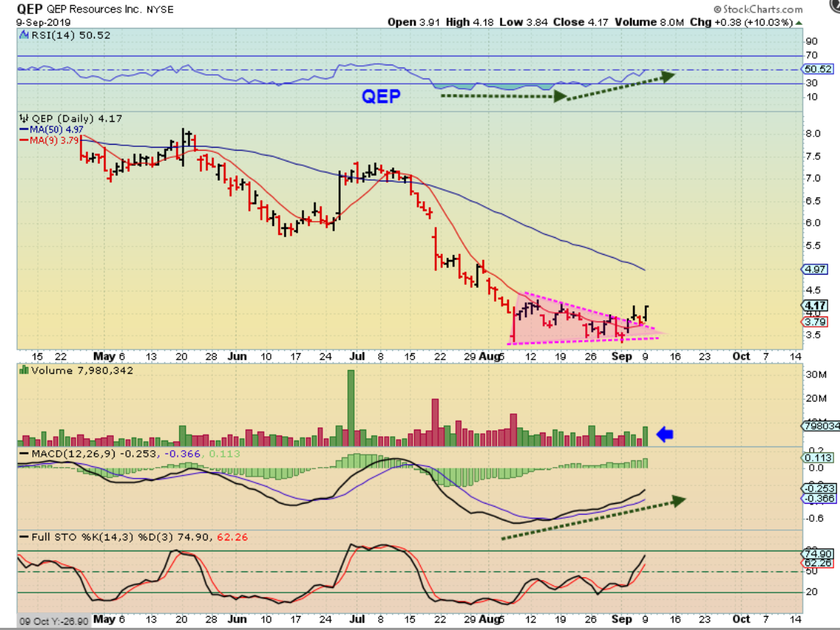The height and width of the screenshot is (630, 840).
Task: Click the chart date '9-Sep-2019'
Action: [43, 23]
